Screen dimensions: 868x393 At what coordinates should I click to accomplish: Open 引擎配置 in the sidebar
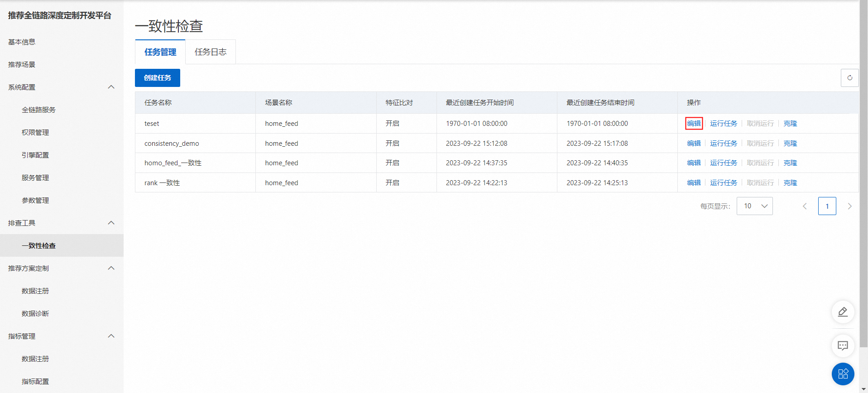(x=35, y=155)
